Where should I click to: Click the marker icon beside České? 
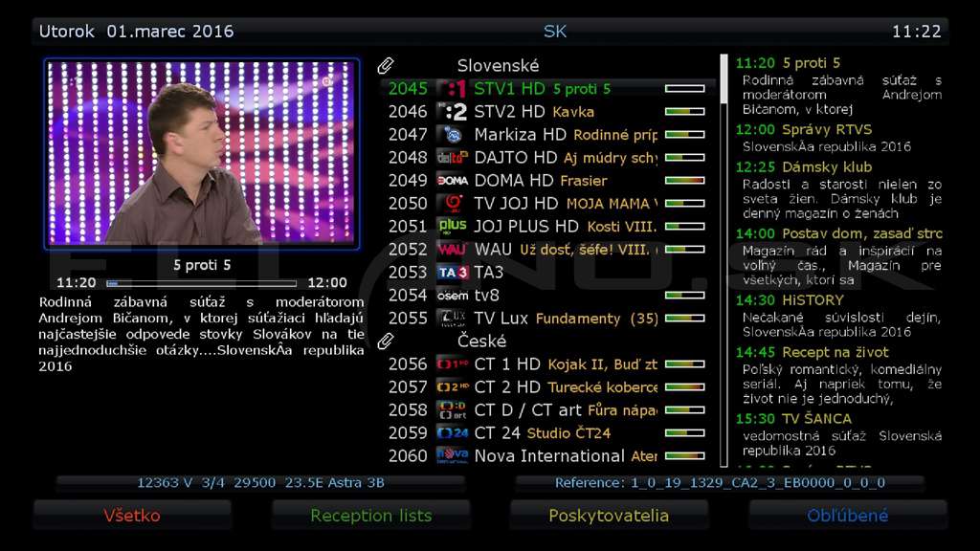tap(386, 342)
